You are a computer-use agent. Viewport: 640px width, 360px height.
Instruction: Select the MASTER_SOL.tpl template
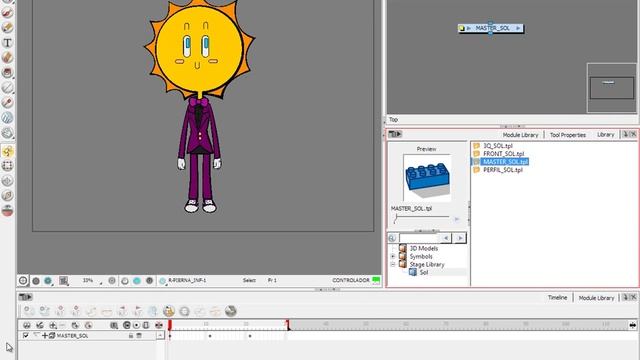505,162
